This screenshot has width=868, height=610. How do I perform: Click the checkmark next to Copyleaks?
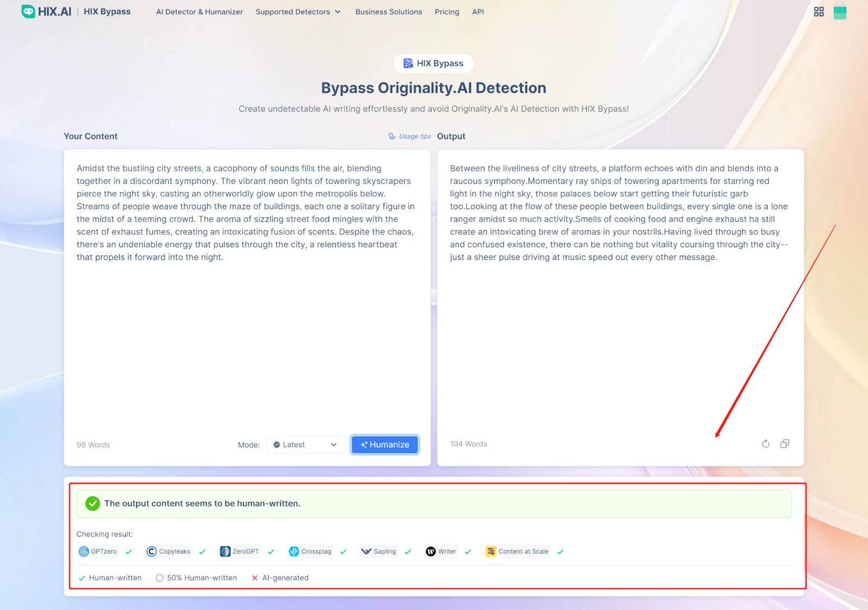point(202,552)
